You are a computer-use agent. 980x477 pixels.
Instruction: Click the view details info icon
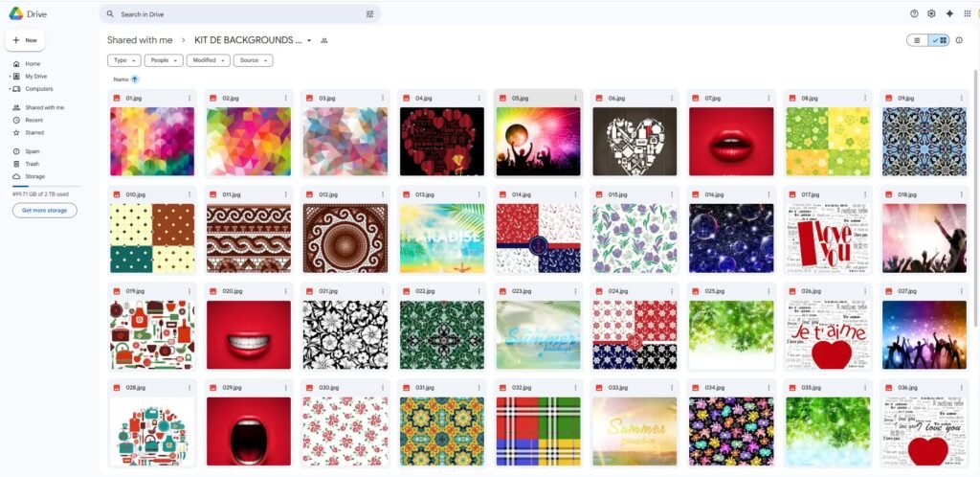[x=959, y=40]
